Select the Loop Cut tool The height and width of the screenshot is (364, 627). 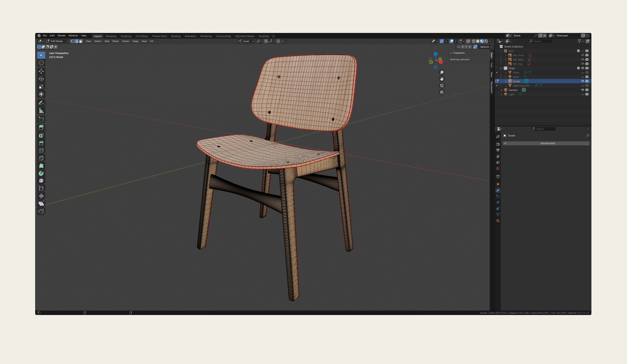[41, 151]
